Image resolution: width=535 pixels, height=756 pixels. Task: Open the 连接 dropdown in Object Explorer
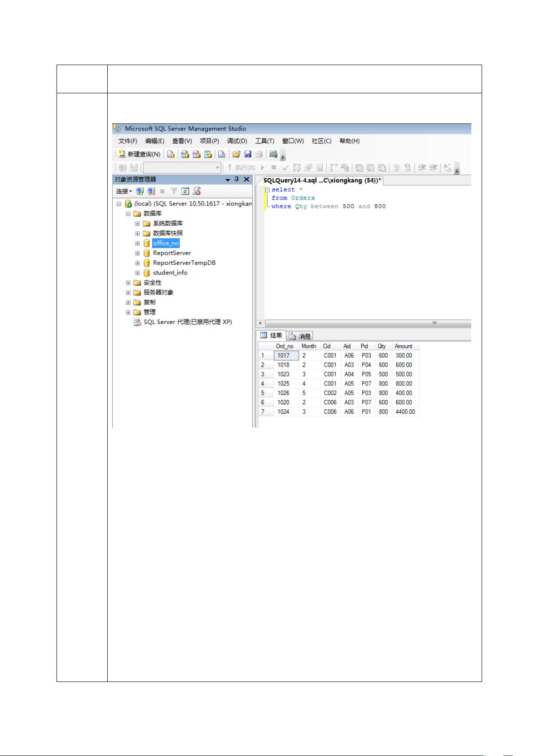point(124,191)
